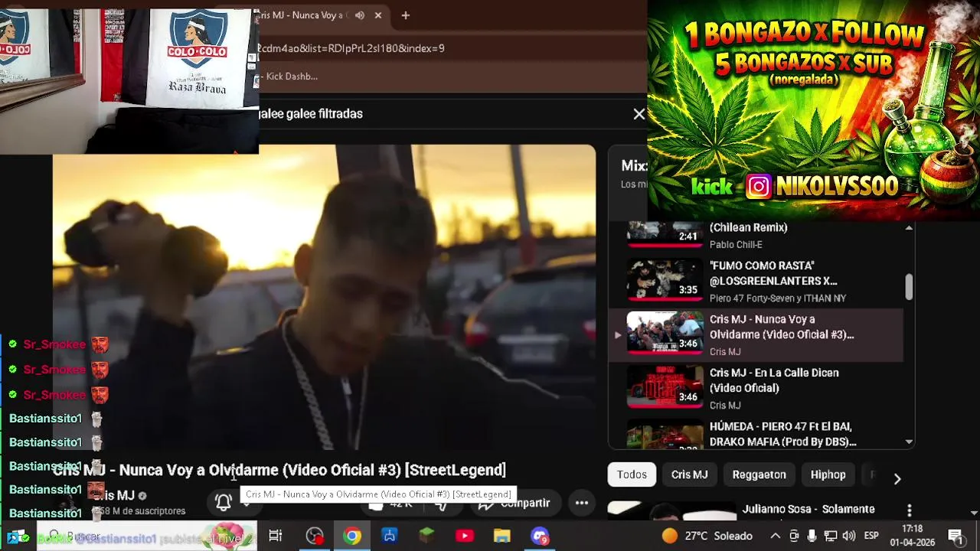Show more filter chips with right arrow
Screen dimensions: 980x551
click(x=897, y=478)
